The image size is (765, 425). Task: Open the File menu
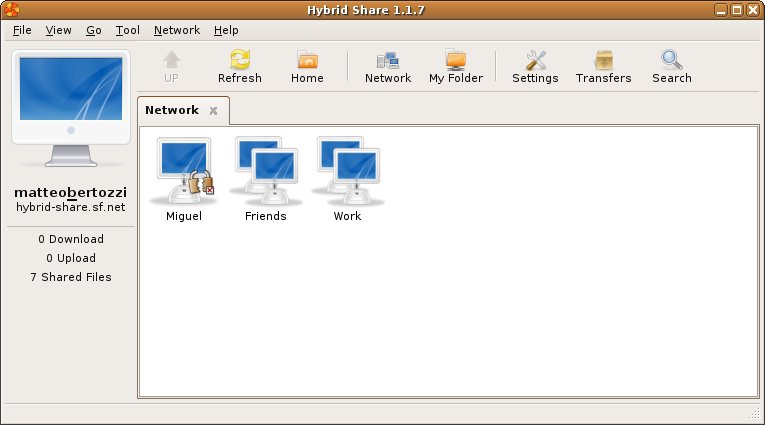pyautogui.click(x=22, y=30)
